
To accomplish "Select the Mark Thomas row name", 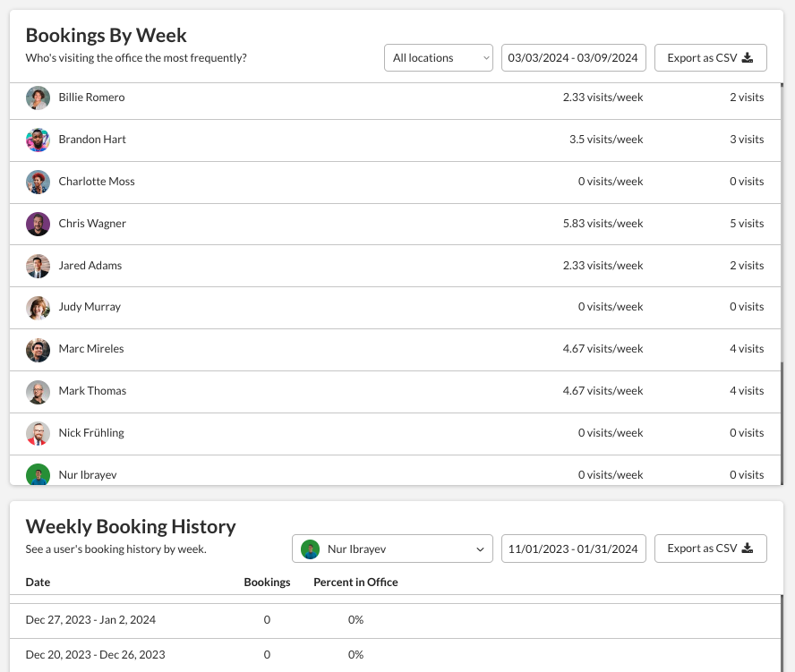I will click(92, 391).
